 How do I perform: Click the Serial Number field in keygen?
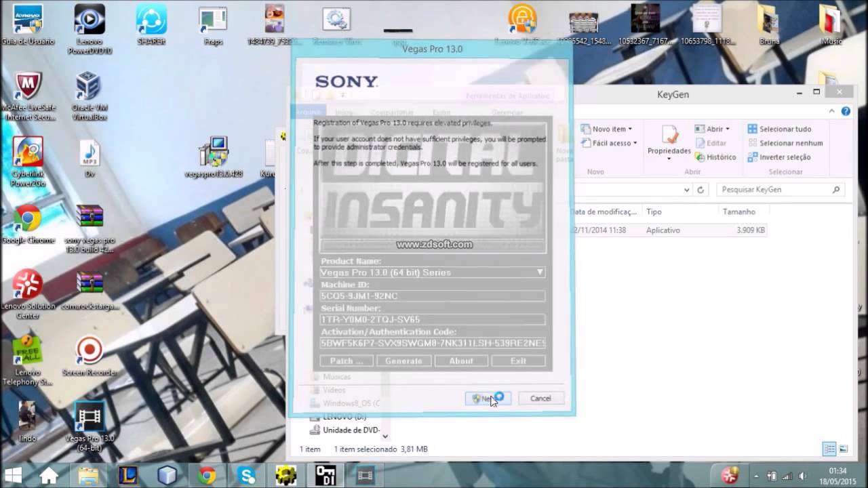[x=433, y=319]
